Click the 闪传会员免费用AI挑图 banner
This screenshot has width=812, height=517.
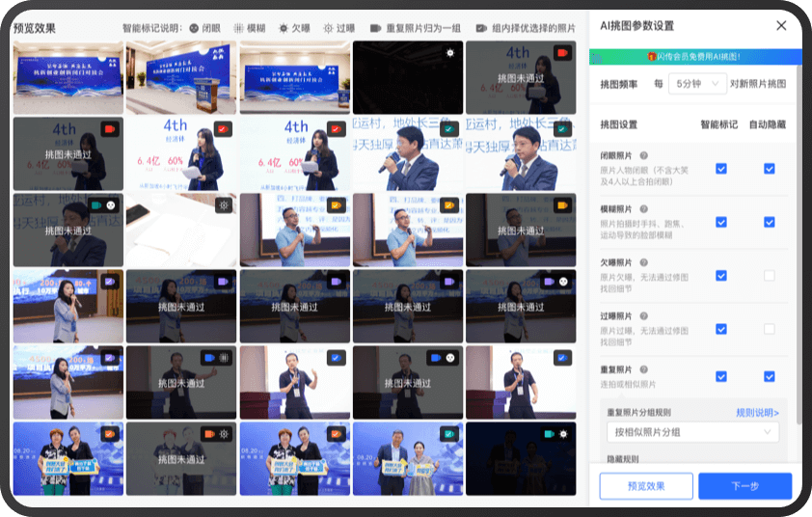pos(695,57)
